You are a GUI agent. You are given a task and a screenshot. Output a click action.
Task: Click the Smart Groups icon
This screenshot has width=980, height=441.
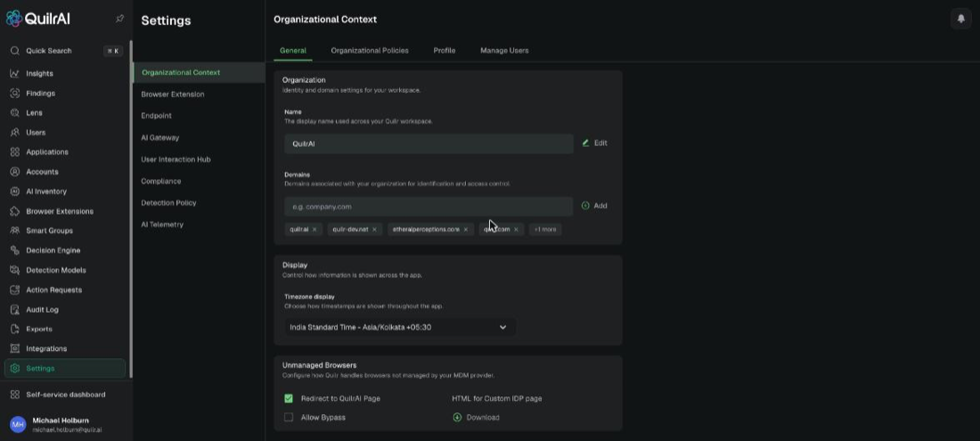[15, 231]
